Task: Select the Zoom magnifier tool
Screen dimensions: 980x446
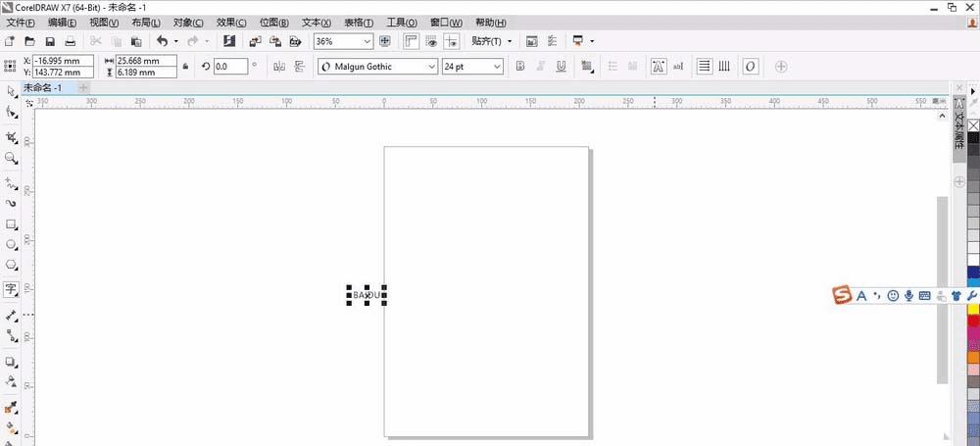Action: 11,158
